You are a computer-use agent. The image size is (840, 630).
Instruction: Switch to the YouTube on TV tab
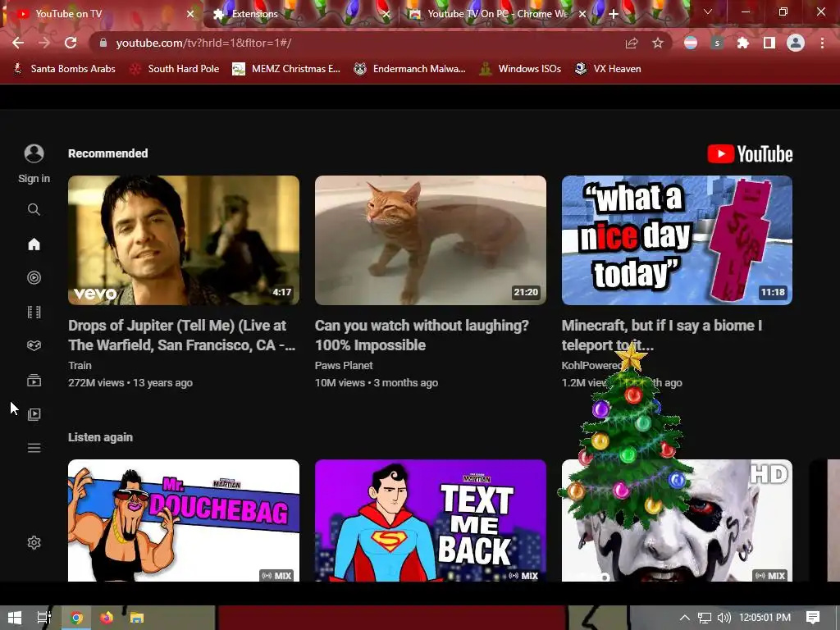pos(101,14)
